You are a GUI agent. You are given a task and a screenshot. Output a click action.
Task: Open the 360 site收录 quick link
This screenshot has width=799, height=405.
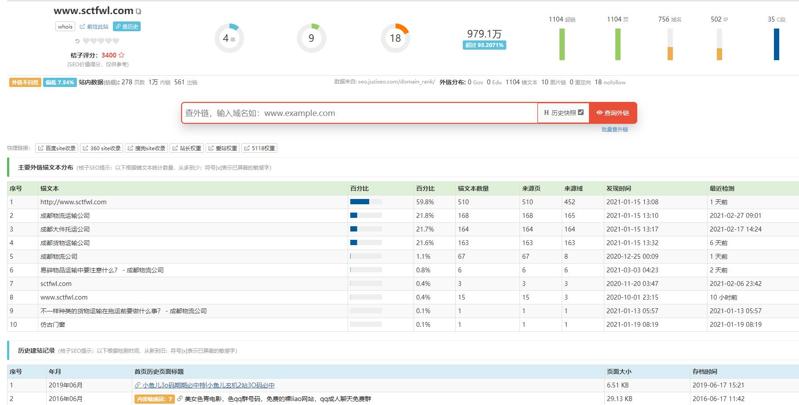[102, 148]
